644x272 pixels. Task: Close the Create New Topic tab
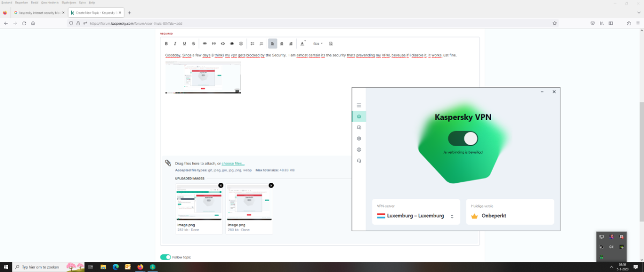pos(119,12)
